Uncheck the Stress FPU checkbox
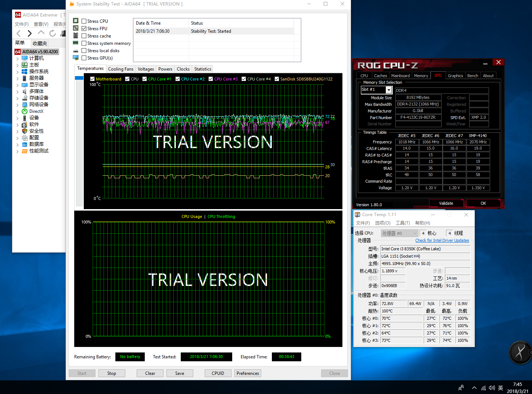Viewport: 532px width, 394px height. click(x=84, y=29)
